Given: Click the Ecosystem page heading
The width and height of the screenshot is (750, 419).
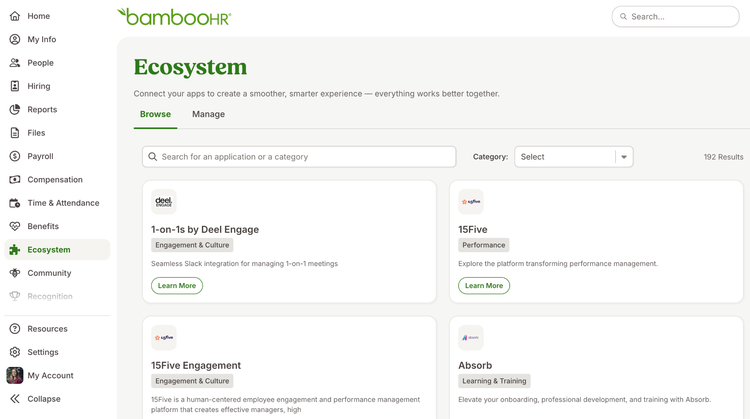Looking at the screenshot, I should 190,67.
